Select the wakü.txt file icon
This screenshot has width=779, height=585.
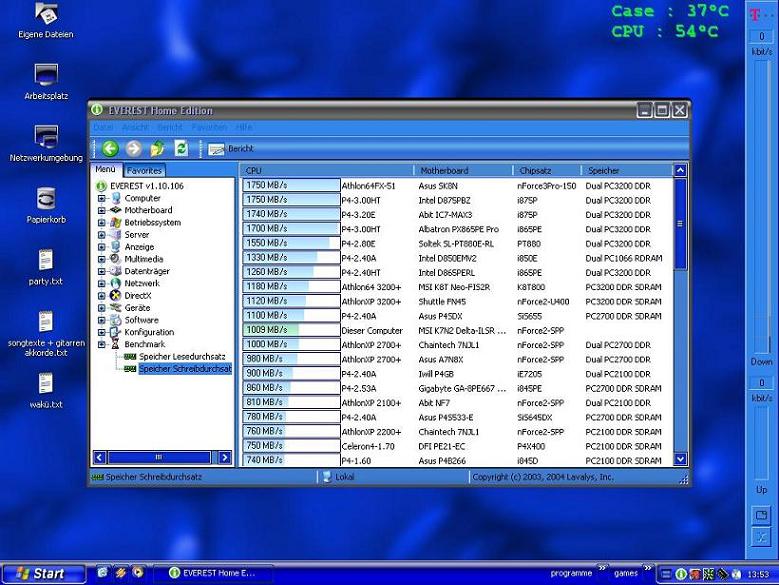(46, 390)
